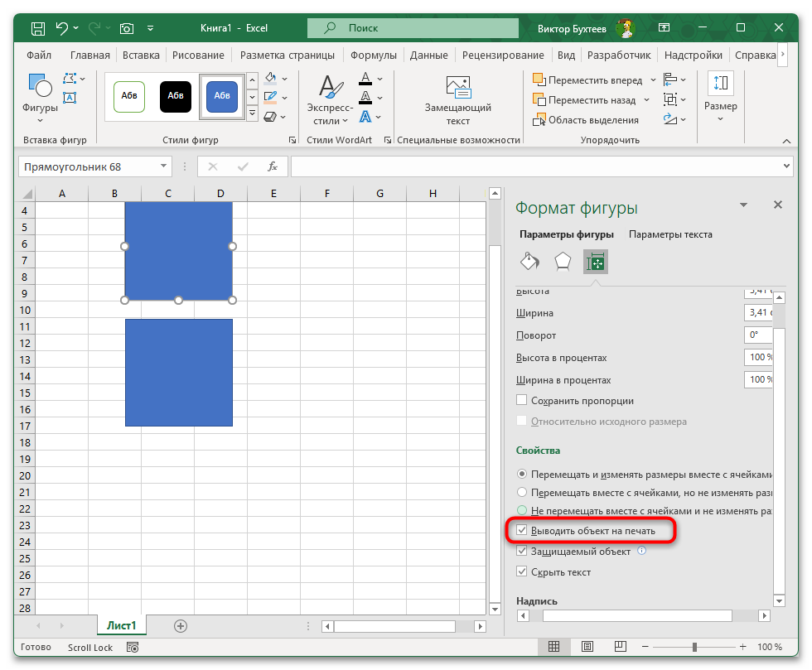812x670 pixels.
Task: Expand the formula bar chevron
Action: coord(786,166)
